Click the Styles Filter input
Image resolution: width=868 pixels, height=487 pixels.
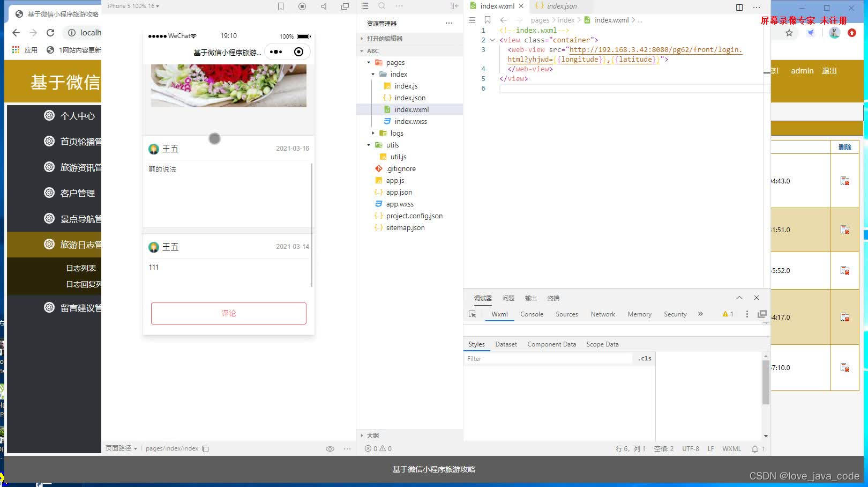point(548,359)
